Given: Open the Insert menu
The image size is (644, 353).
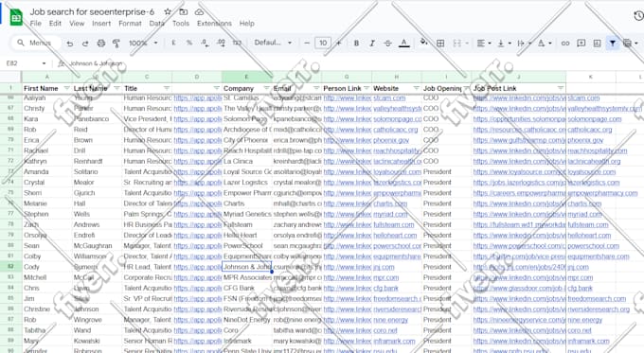Looking at the screenshot, I should 101,24.
